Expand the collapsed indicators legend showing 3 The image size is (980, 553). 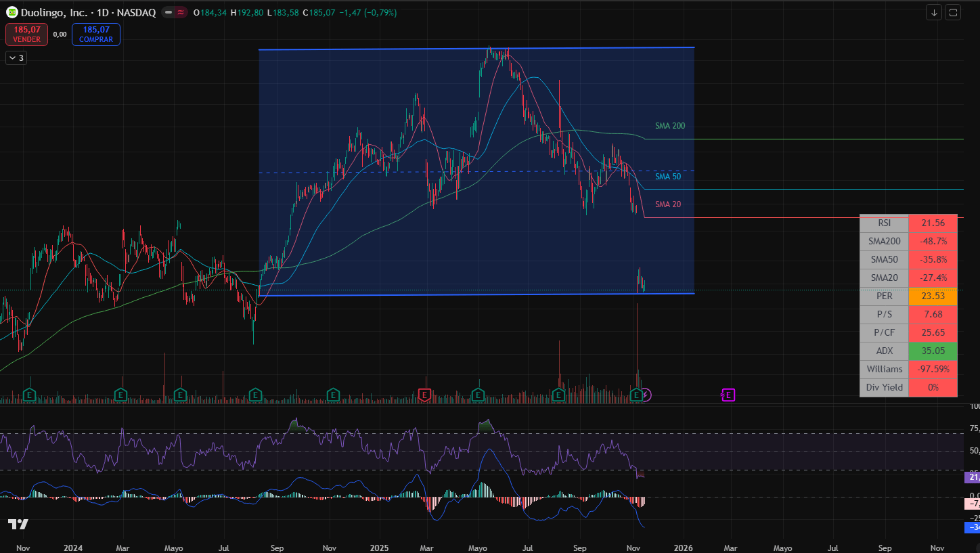[x=16, y=58]
